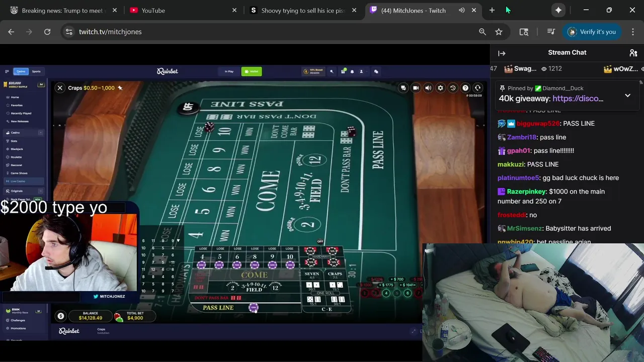Screen dimensions: 644x362
Task: Reload the Twitch page
Action: [x=47, y=32]
